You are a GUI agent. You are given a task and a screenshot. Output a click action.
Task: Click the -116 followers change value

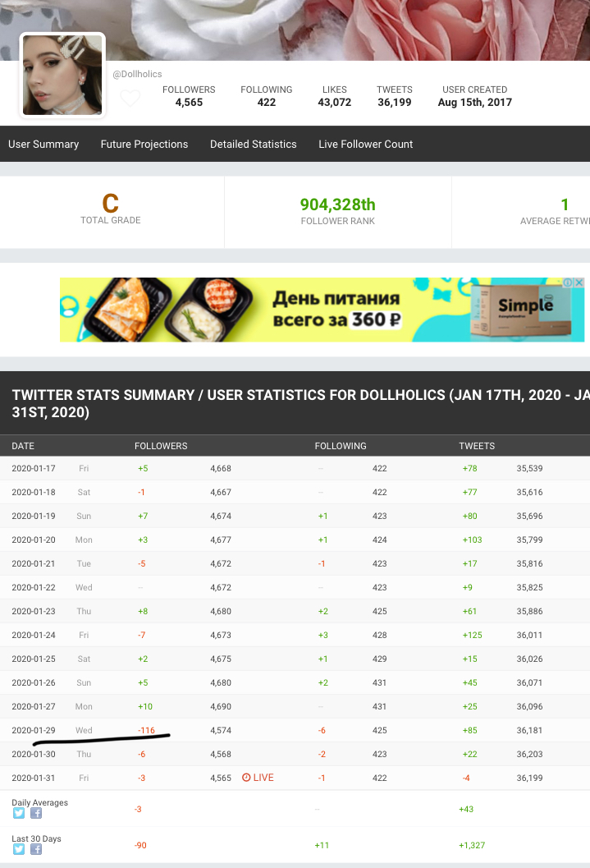pyautogui.click(x=147, y=730)
